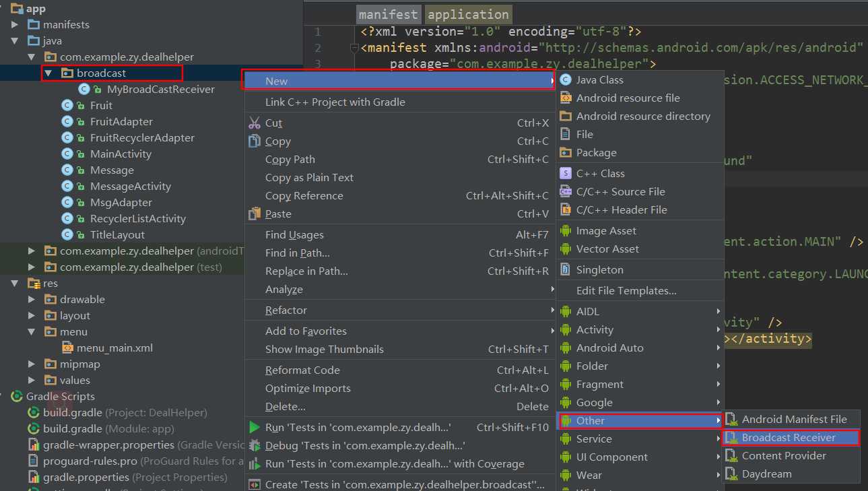Select FruitRecyclerAdapter class
868x491 pixels.
pyautogui.click(x=142, y=137)
